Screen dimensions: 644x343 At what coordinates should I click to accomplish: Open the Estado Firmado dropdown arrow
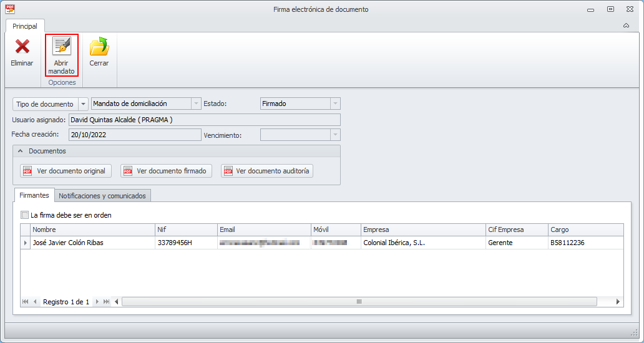coord(335,104)
